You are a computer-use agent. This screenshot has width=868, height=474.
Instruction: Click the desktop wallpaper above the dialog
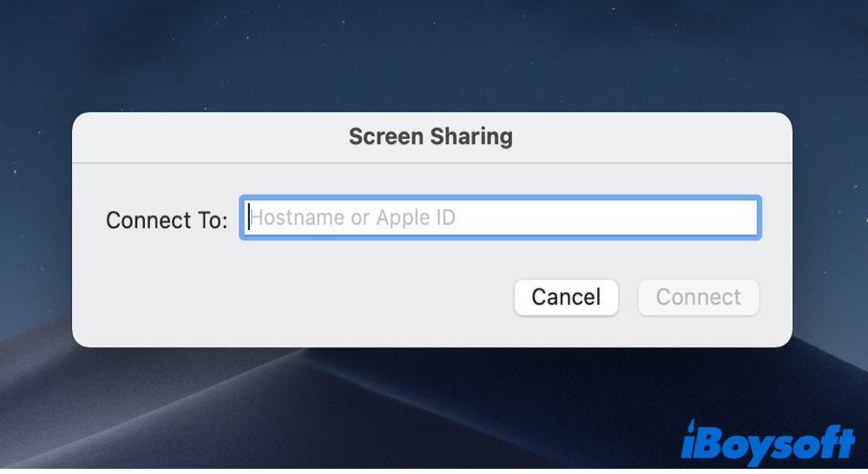[x=434, y=52]
